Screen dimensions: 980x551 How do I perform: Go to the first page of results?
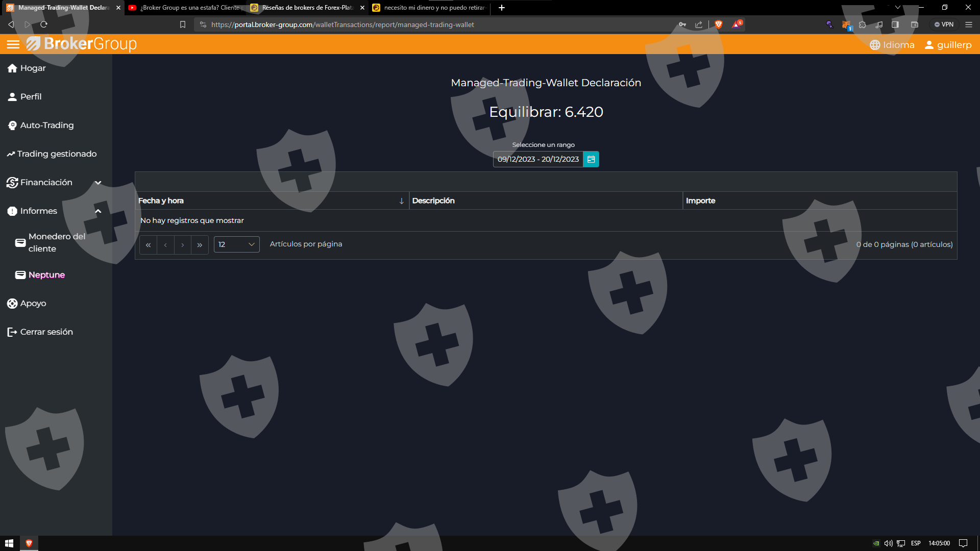(148, 245)
